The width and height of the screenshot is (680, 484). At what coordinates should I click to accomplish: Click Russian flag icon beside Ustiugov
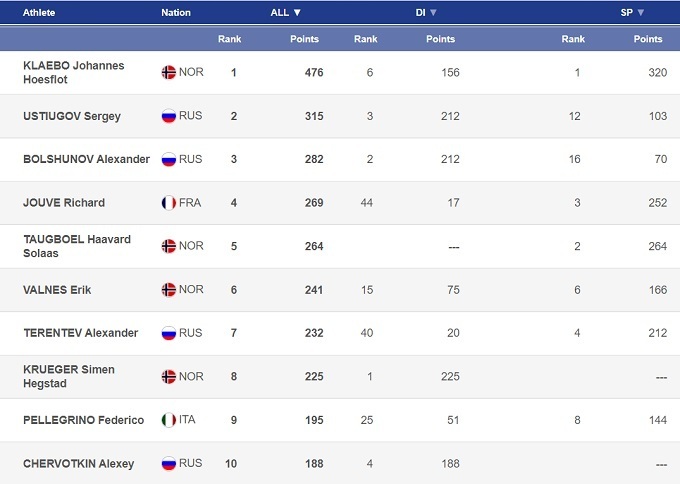coord(168,116)
